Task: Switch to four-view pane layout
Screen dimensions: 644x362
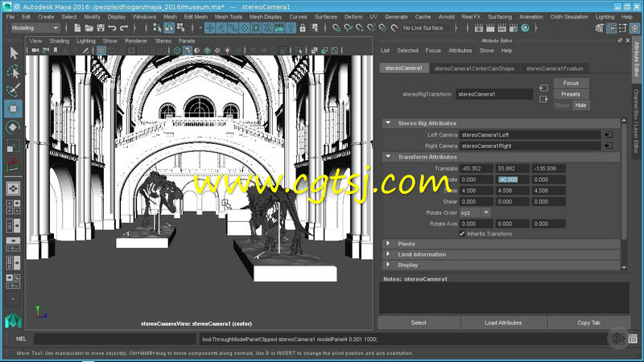Action: pyautogui.click(x=13, y=208)
